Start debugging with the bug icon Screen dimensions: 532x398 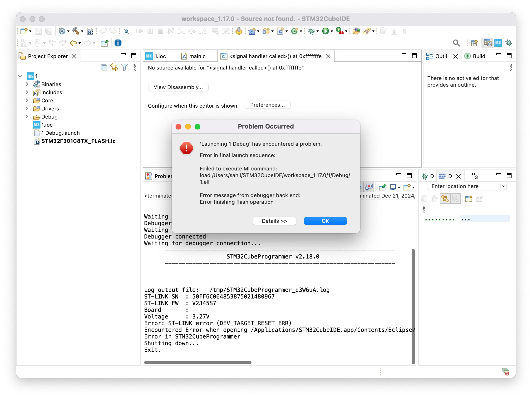click(311, 31)
